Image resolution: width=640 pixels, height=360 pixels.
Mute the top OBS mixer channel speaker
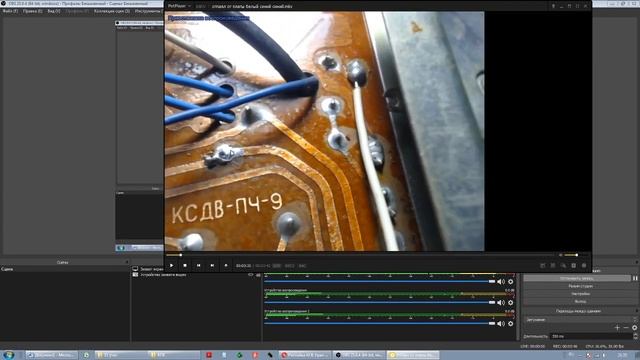(501, 282)
